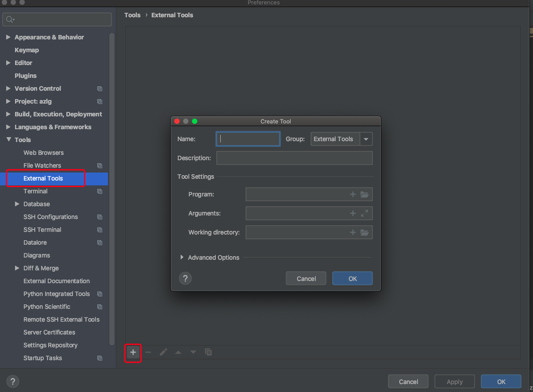The height and width of the screenshot is (392, 533).
Task: Project-level icon beside Datalore
Action: tap(100, 242)
